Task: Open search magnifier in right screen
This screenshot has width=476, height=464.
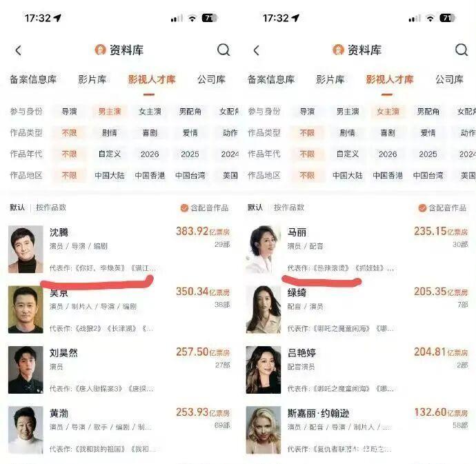Action: point(462,50)
